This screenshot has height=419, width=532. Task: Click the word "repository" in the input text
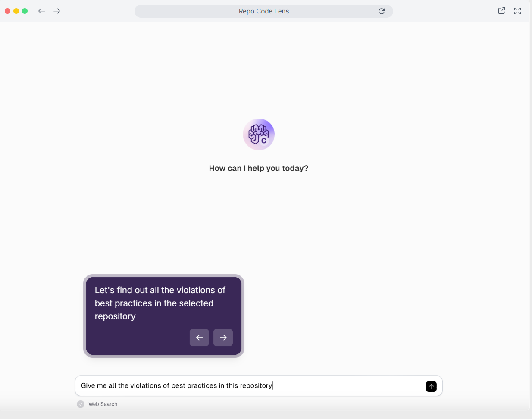point(256,386)
